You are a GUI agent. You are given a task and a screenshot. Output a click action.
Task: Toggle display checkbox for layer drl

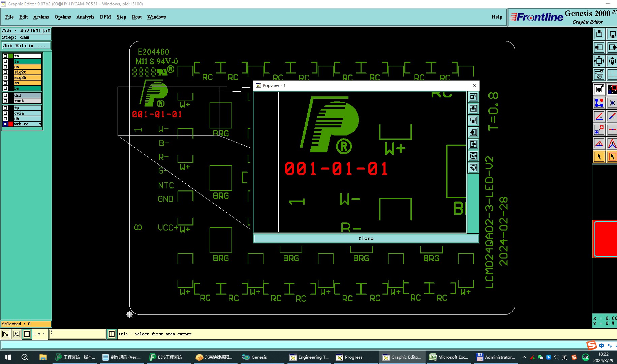pos(5,95)
